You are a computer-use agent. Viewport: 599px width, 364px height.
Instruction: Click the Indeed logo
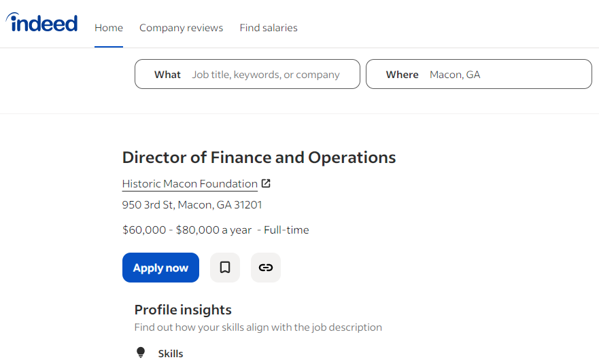click(42, 24)
